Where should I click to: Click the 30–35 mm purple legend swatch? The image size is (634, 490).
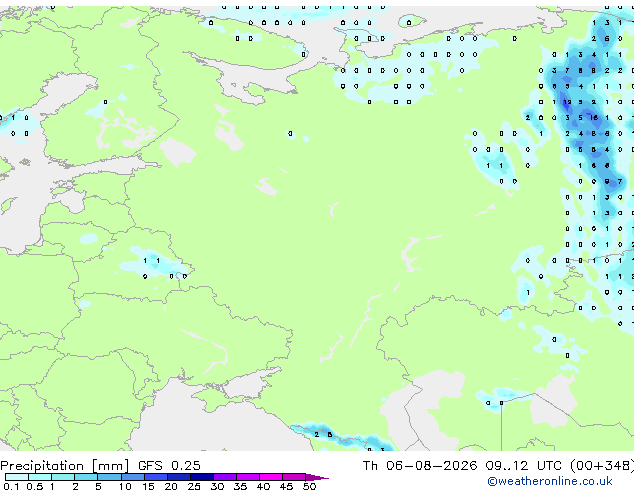pyautogui.click(x=225, y=477)
